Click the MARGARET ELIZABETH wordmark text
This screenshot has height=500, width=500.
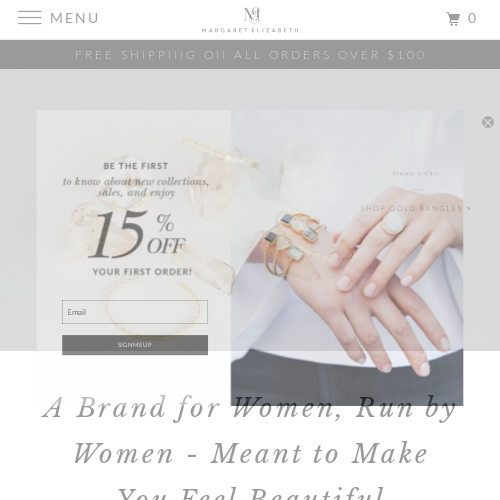click(250, 30)
